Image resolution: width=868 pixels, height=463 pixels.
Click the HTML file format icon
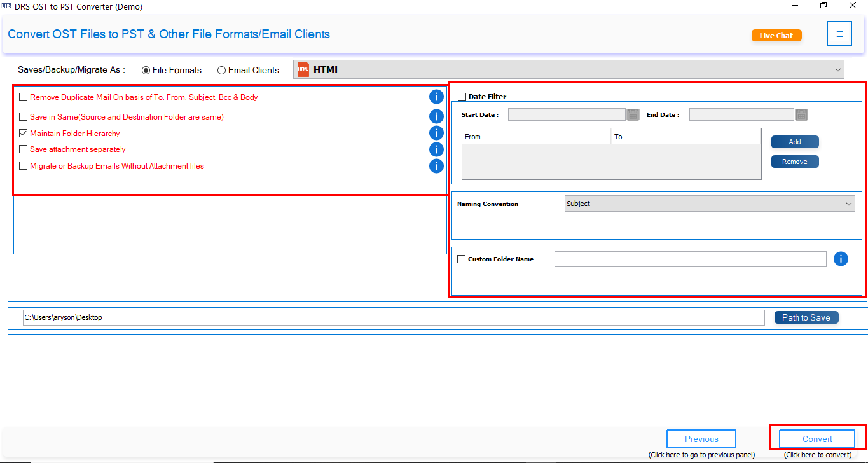[303, 70]
